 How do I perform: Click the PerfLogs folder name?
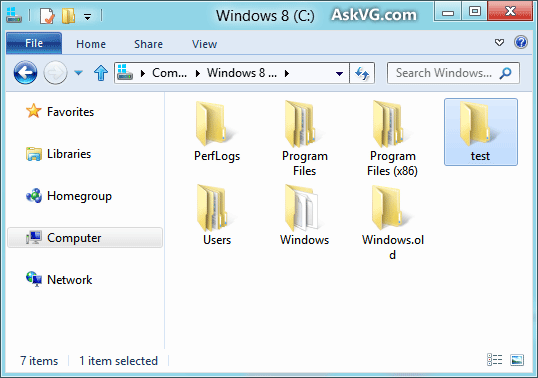tap(217, 156)
